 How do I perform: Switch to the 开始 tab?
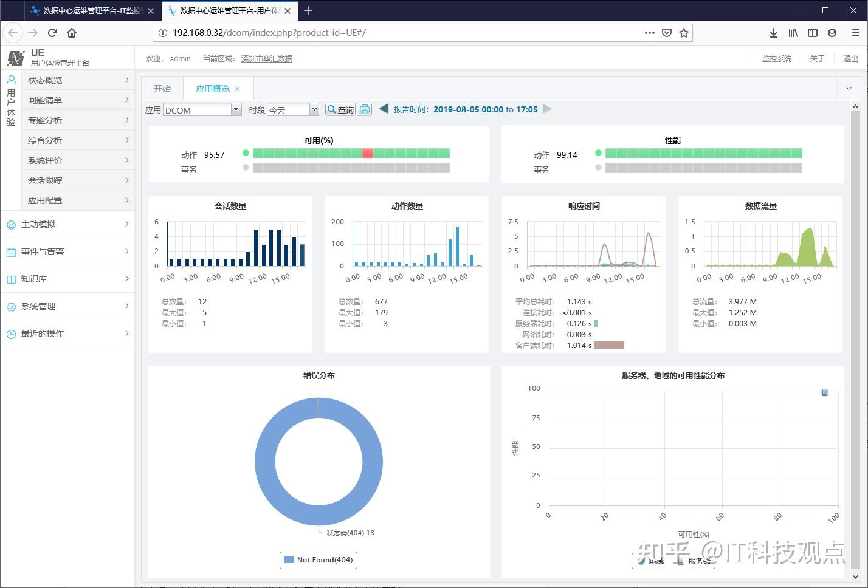[x=162, y=89]
